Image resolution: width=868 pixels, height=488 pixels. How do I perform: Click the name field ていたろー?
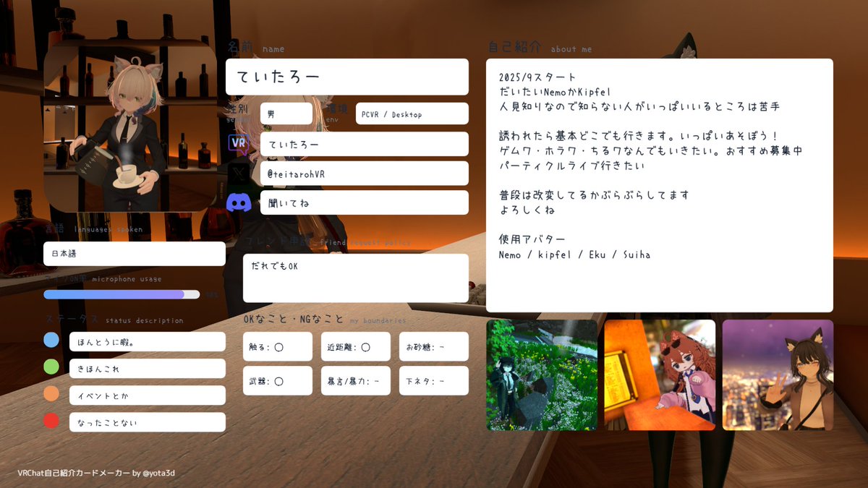(347, 77)
